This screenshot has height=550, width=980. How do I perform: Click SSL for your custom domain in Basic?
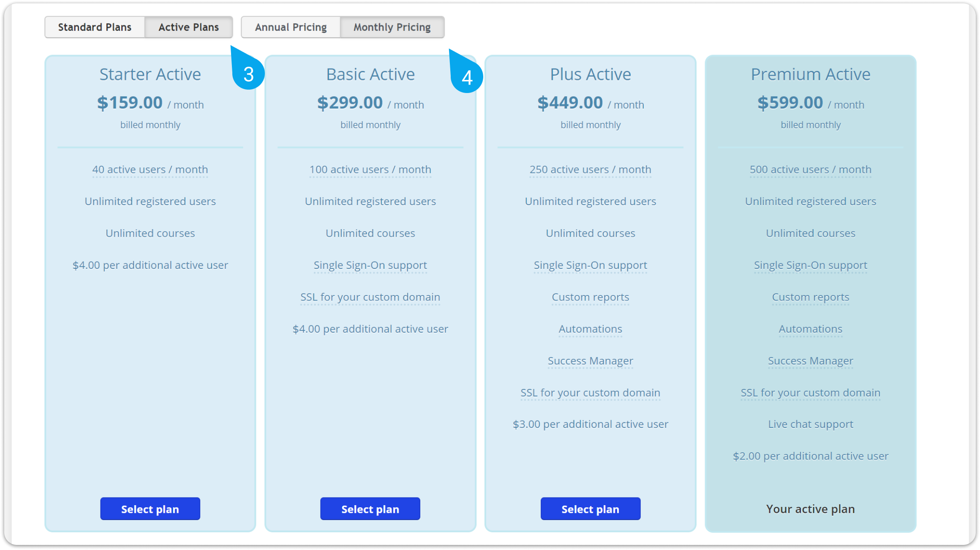click(370, 297)
